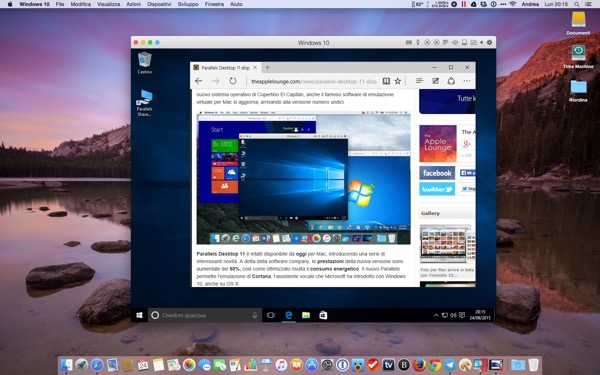This screenshot has height=375, width=600.
Task: Open the Dispositivi menu
Action: click(x=158, y=4)
